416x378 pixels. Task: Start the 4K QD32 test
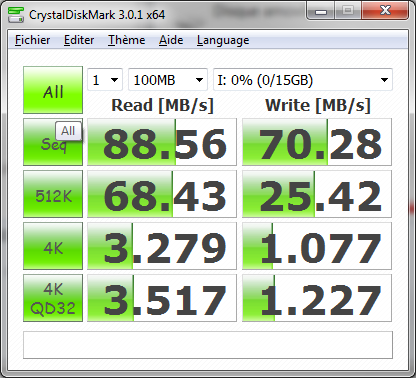[53, 298]
